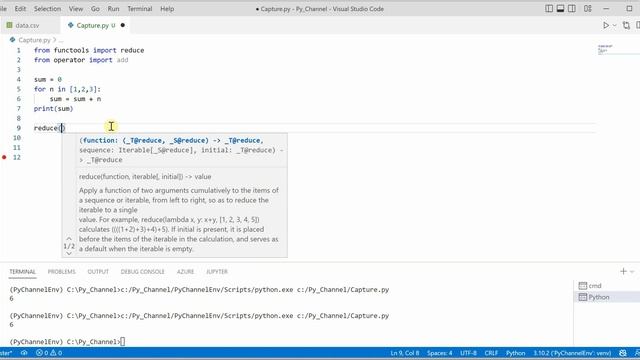Screen dimensions: 640x360
Task: Open the run options dropdown arrow
Action: click(x=615, y=25)
